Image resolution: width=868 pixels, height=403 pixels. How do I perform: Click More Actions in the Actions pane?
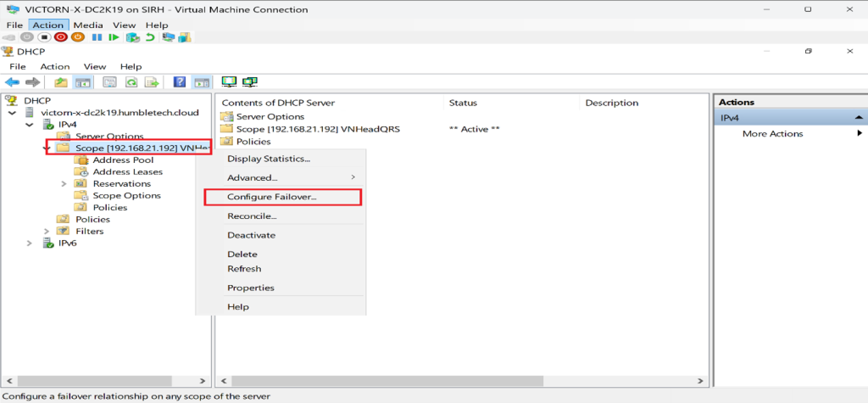(772, 133)
